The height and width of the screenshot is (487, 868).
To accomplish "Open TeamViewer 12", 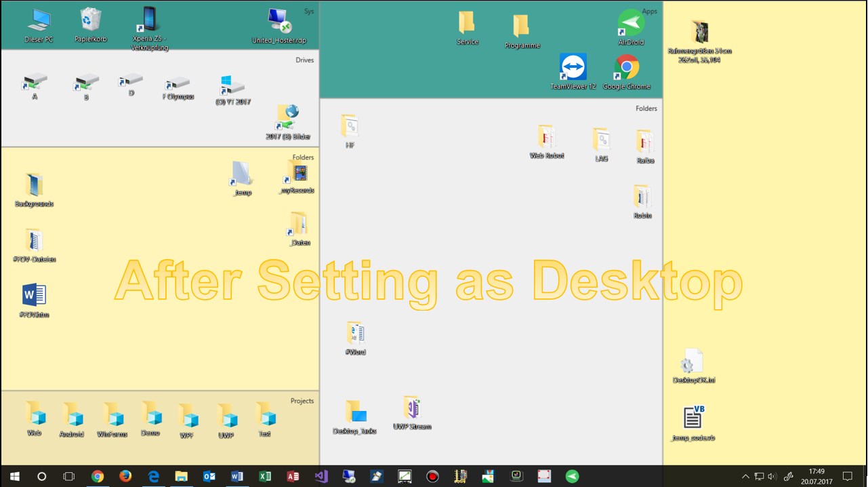I will pos(573,68).
